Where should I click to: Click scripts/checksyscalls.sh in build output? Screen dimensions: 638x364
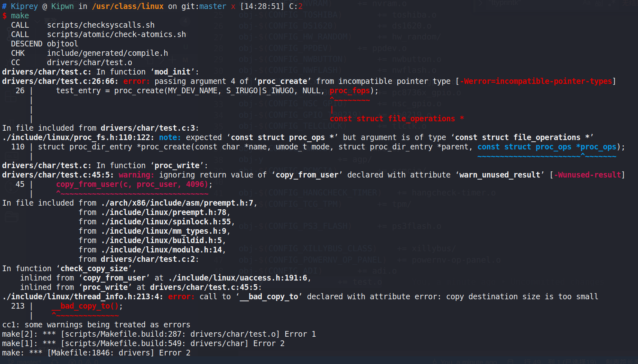(x=101, y=25)
